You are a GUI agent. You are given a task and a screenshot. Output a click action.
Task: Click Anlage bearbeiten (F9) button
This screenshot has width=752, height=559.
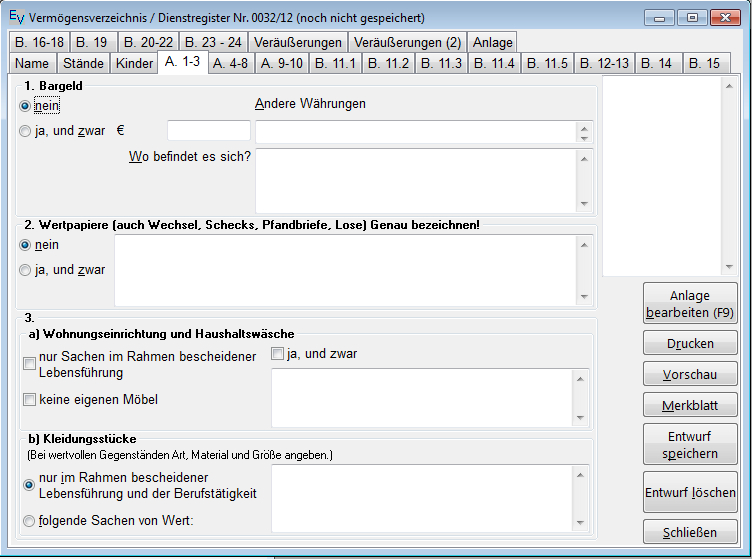(690, 304)
